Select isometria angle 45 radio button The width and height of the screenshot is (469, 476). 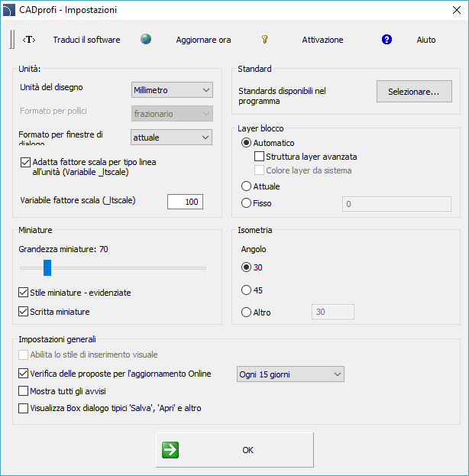[246, 290]
